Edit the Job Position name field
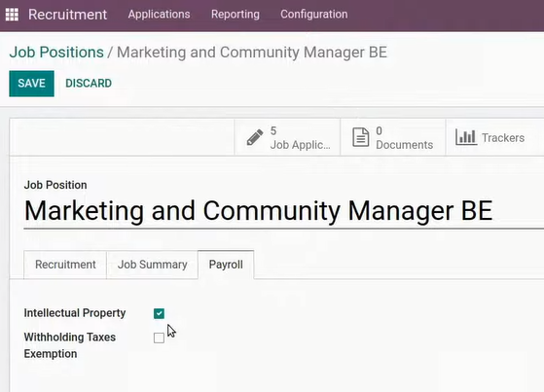 pos(284,211)
